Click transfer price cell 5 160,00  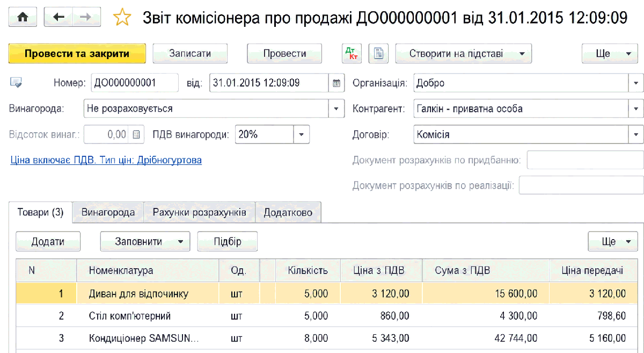pyautogui.click(x=592, y=338)
